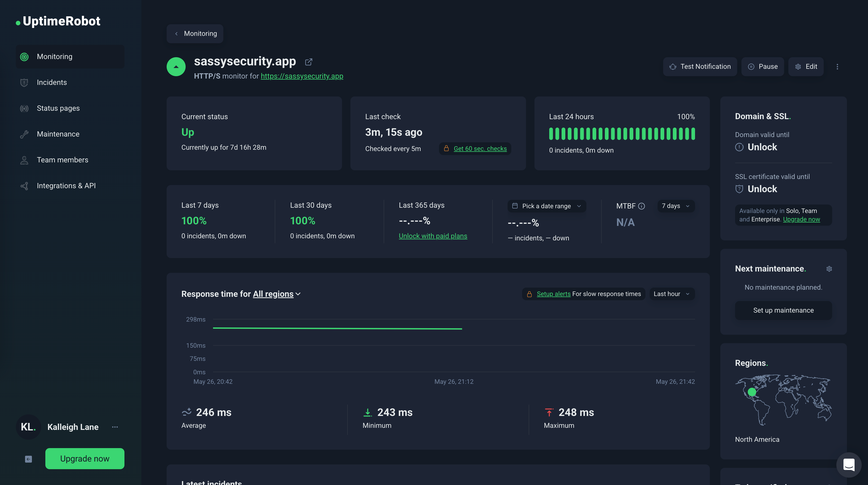The image size is (868, 485).
Task: Click the MTBF info icon
Action: click(641, 206)
